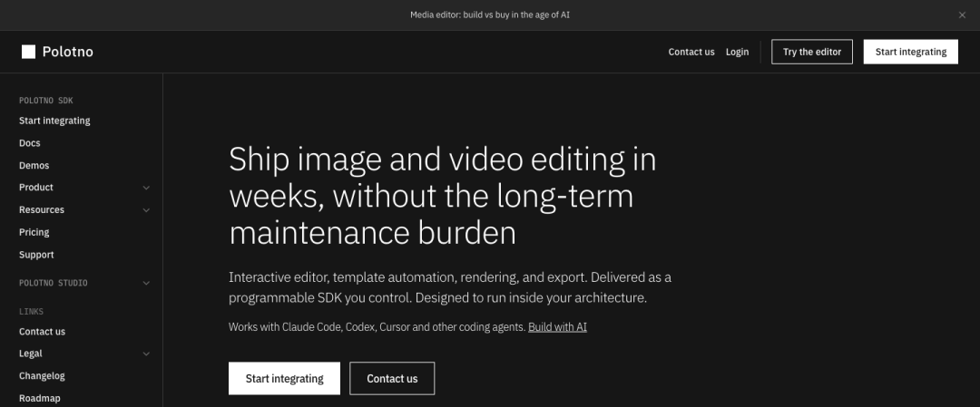Screen dimensions: 980x407
Task: Open Start integrating in the sidebar
Action: pyautogui.click(x=54, y=121)
